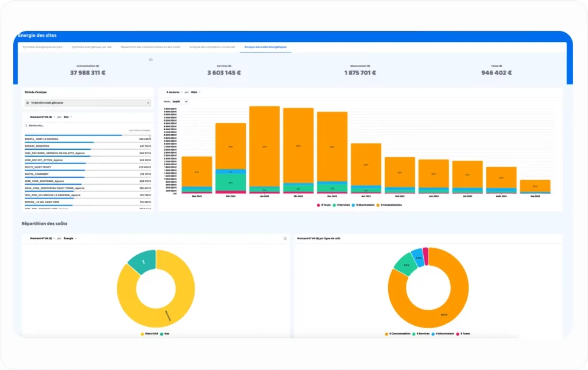Expand the 'Mois' grouping dropdown
Screen dimensions: 588x370
pyautogui.click(x=195, y=92)
